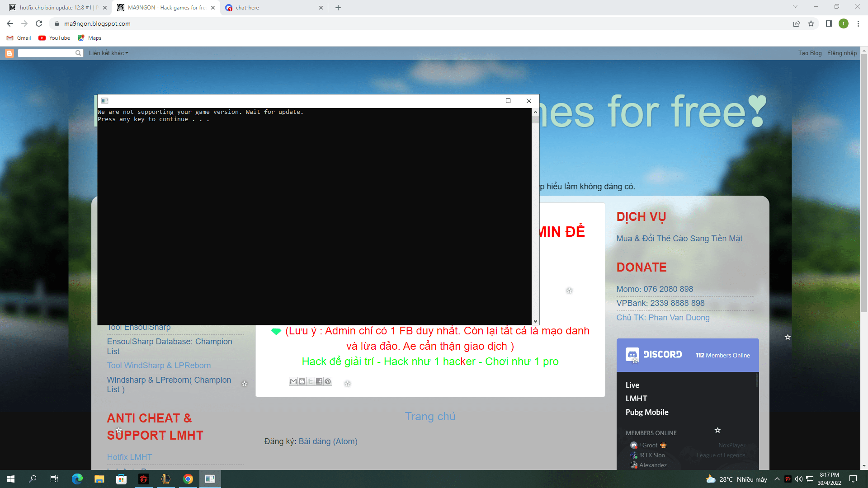Close the chat-here tab
Viewport: 868px width, 488px height.
[x=321, y=8]
